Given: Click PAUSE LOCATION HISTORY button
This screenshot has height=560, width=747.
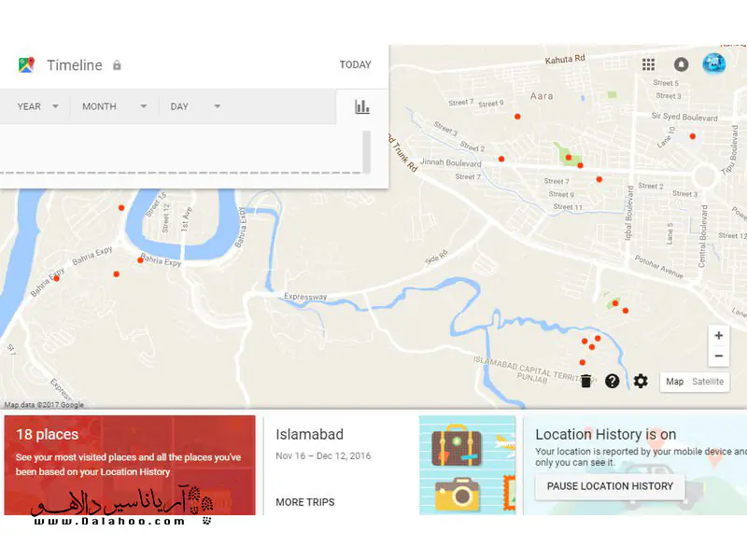Looking at the screenshot, I should [610, 486].
